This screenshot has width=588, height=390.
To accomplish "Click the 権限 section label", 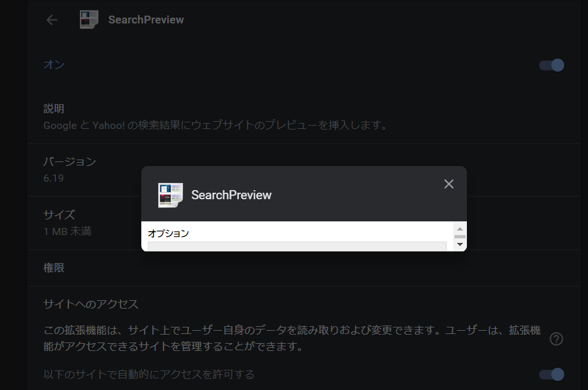I will click(54, 268).
